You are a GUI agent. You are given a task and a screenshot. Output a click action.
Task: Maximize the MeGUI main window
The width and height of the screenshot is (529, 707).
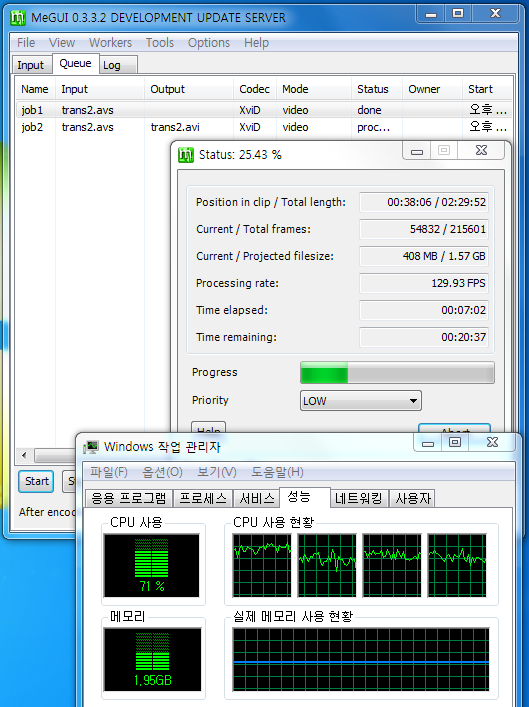tap(458, 14)
